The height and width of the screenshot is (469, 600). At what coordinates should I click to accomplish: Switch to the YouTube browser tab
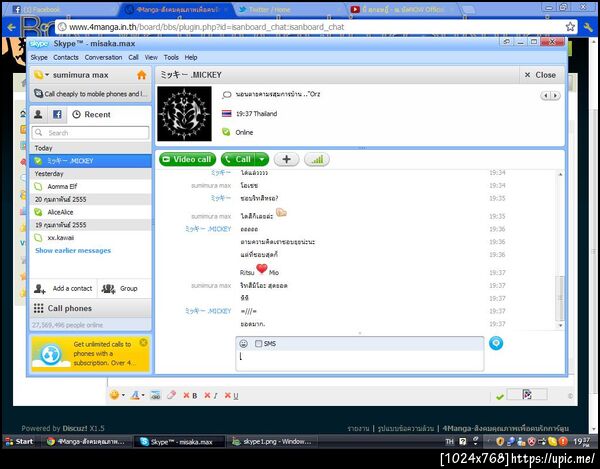(x=403, y=10)
